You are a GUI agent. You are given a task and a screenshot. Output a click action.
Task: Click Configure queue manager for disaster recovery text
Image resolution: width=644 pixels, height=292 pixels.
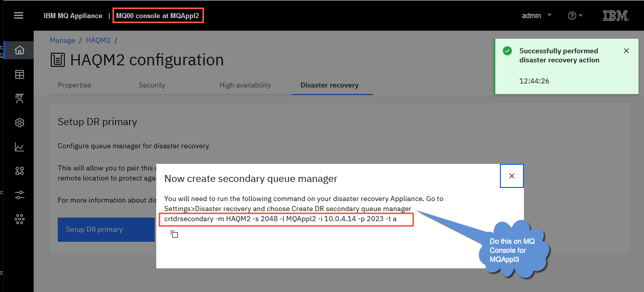click(x=133, y=146)
